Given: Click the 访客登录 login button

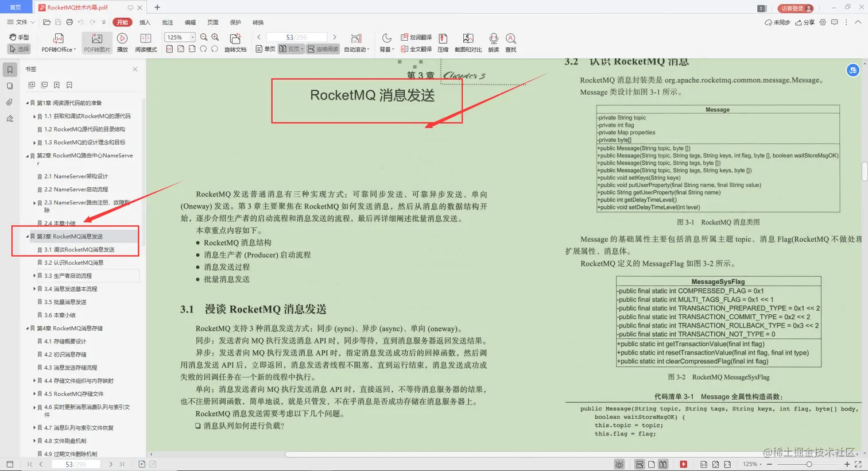Looking at the screenshot, I should tap(796, 8).
